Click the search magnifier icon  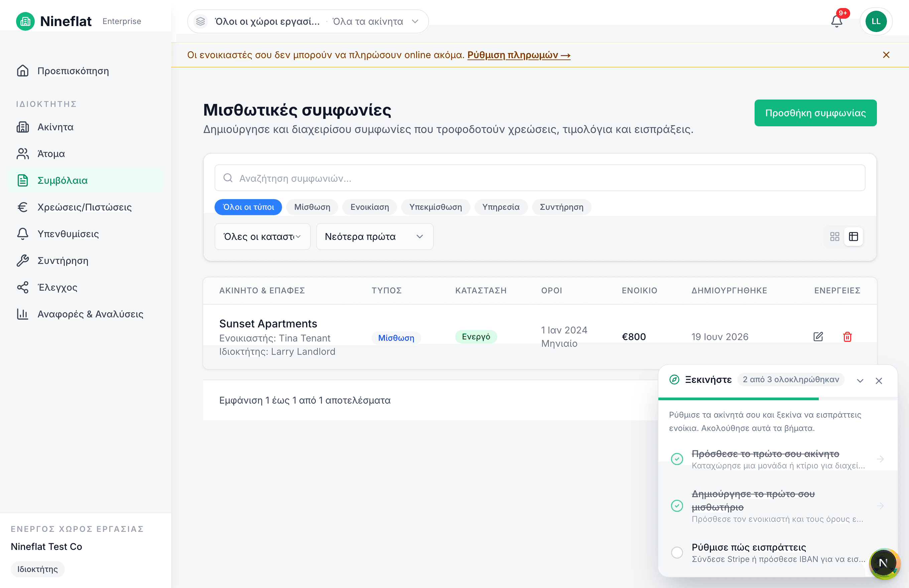point(228,178)
